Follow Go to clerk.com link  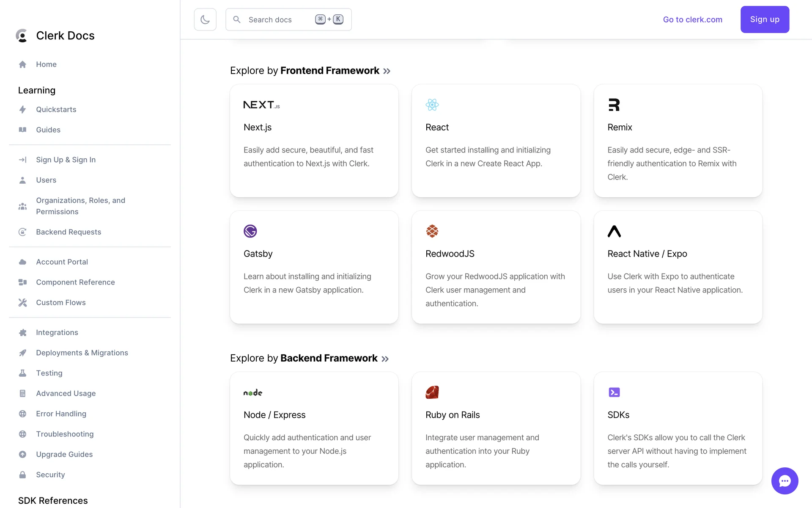coord(692,19)
